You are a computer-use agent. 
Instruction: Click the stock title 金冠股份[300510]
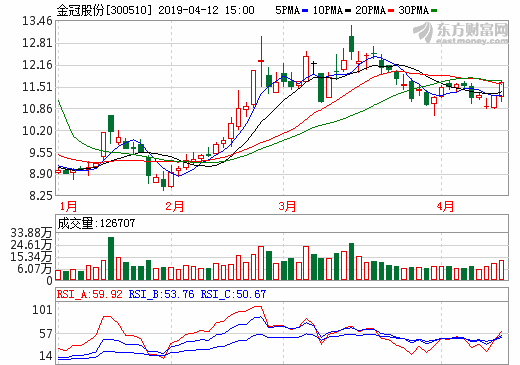(104, 10)
